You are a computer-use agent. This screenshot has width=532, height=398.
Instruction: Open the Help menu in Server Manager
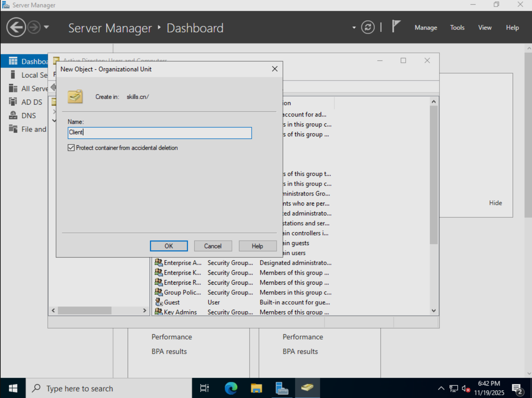(512, 28)
